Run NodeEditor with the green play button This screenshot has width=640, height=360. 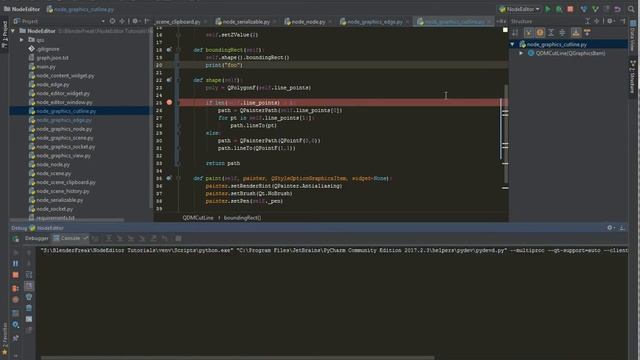coord(548,9)
